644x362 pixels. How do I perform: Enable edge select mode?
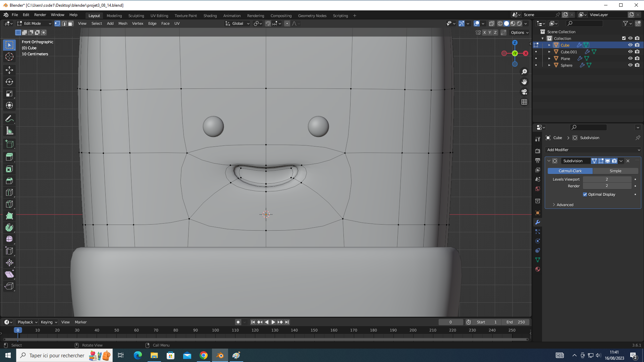tap(64, 23)
